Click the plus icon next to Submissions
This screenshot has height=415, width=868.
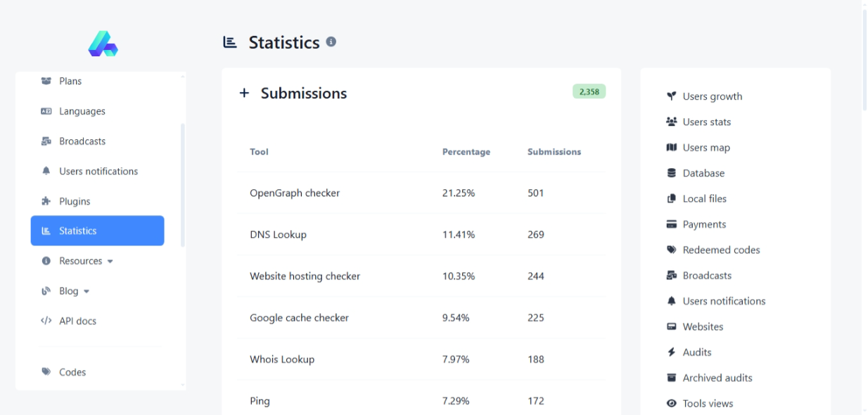(x=244, y=94)
